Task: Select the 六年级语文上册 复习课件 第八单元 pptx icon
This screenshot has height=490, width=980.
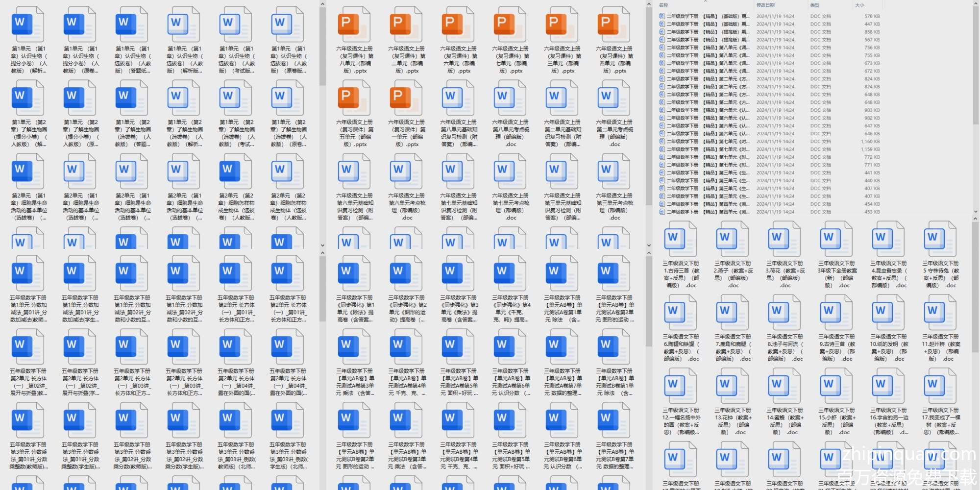Action: click(354, 24)
